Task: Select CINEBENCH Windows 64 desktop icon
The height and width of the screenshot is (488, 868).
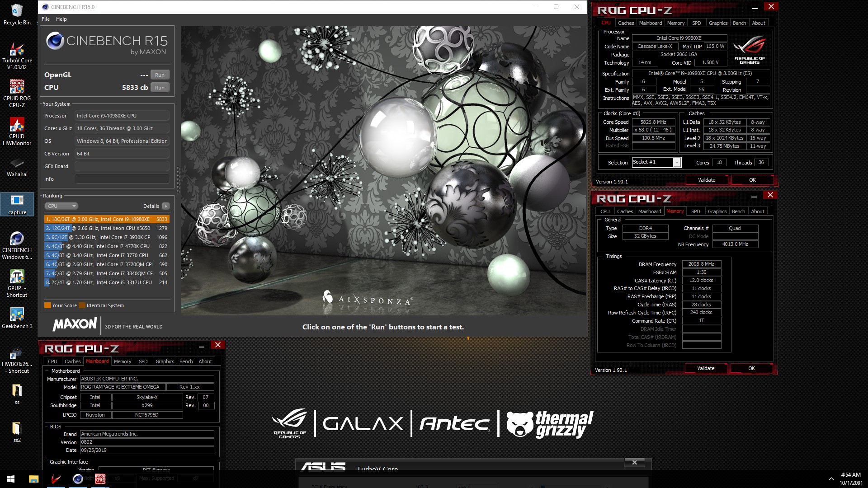Action: [17, 245]
